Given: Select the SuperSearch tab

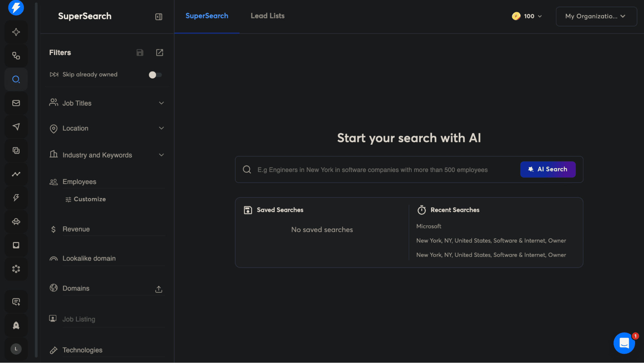Looking at the screenshot, I should tap(207, 16).
